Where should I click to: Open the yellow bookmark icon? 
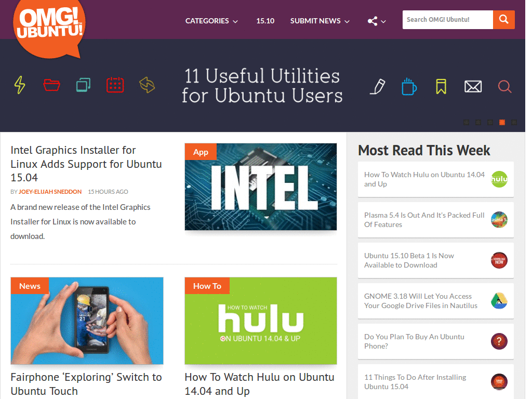441,86
